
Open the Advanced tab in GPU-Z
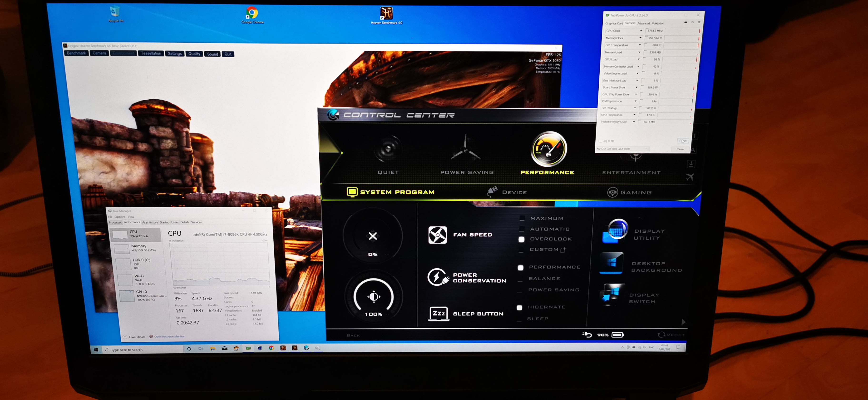(x=643, y=23)
